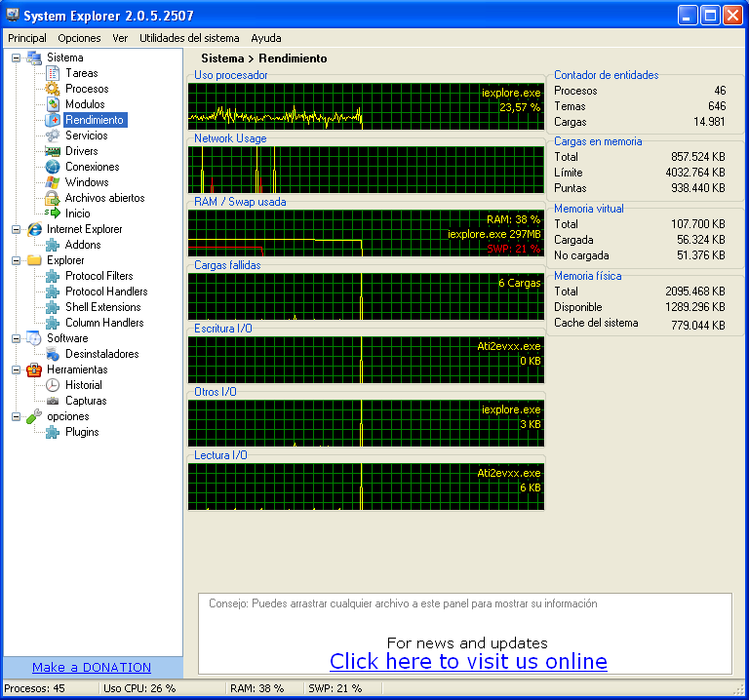Click the Herramientas toolbox icon
The image size is (749, 700).
tap(34, 369)
